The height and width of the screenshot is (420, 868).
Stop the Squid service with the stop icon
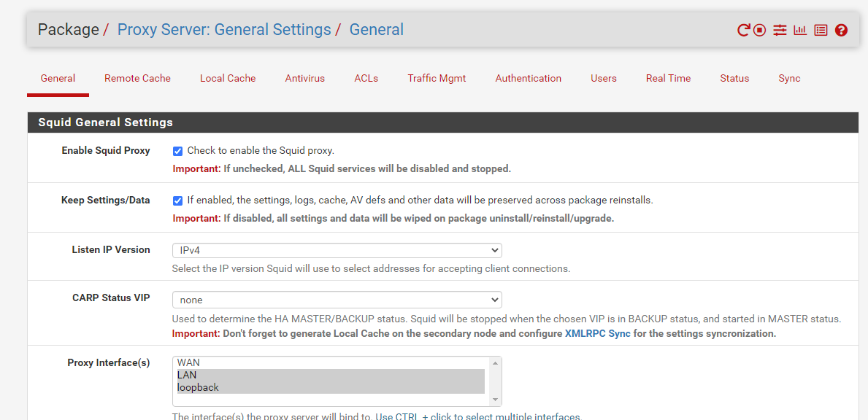[x=759, y=31]
